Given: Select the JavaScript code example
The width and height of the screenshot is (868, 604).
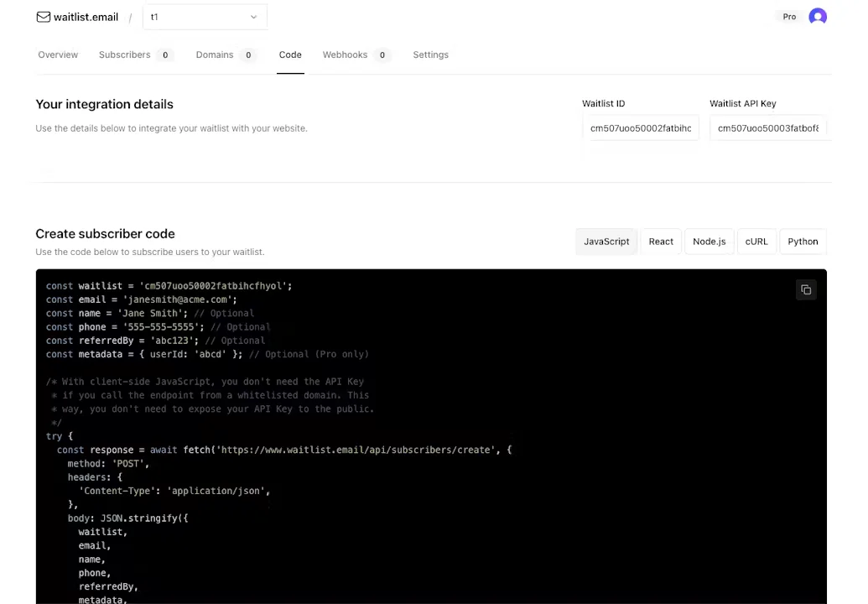Looking at the screenshot, I should click(606, 241).
